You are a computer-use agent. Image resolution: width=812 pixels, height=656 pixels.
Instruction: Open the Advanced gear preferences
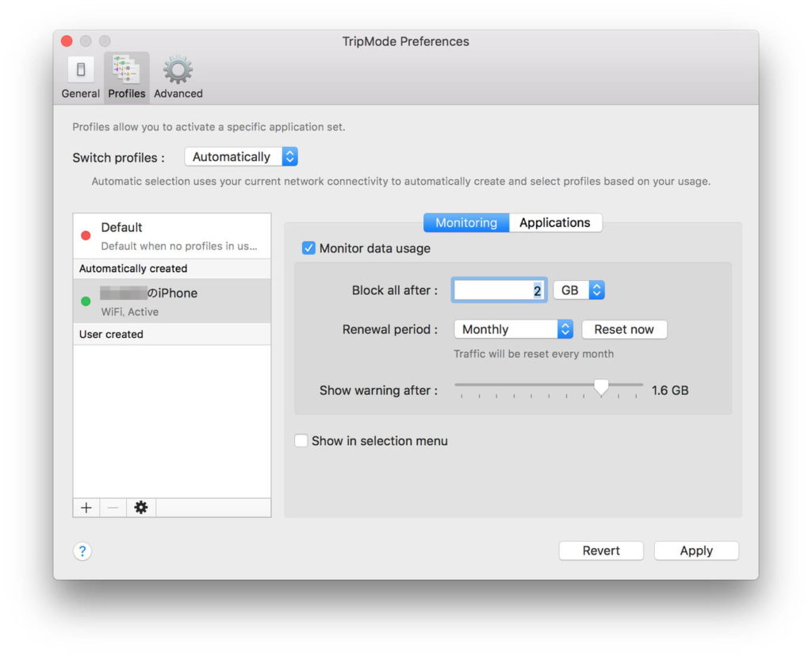[178, 78]
